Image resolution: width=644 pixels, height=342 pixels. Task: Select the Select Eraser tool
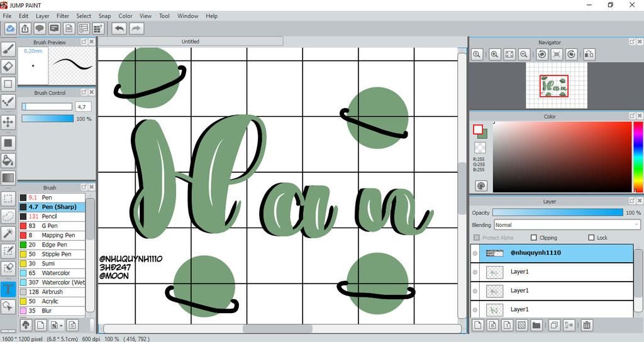(x=8, y=268)
